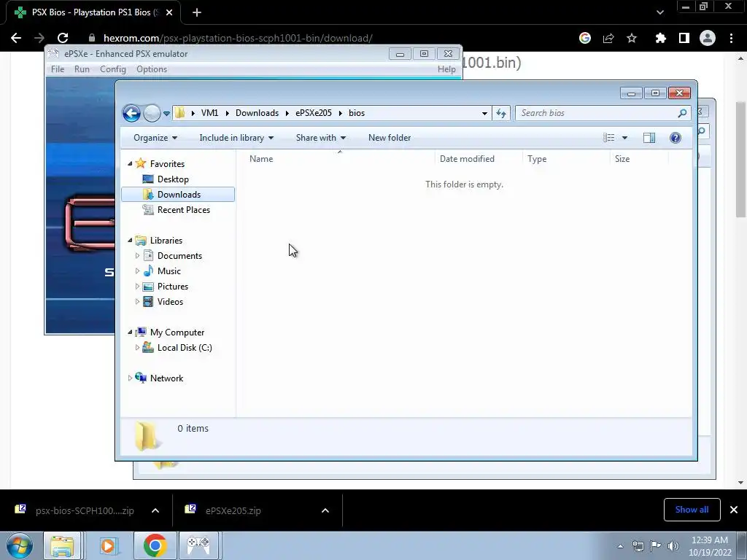Viewport: 747px width, 560px height.
Task: Toggle Chrome side panel icon
Action: coord(684,38)
